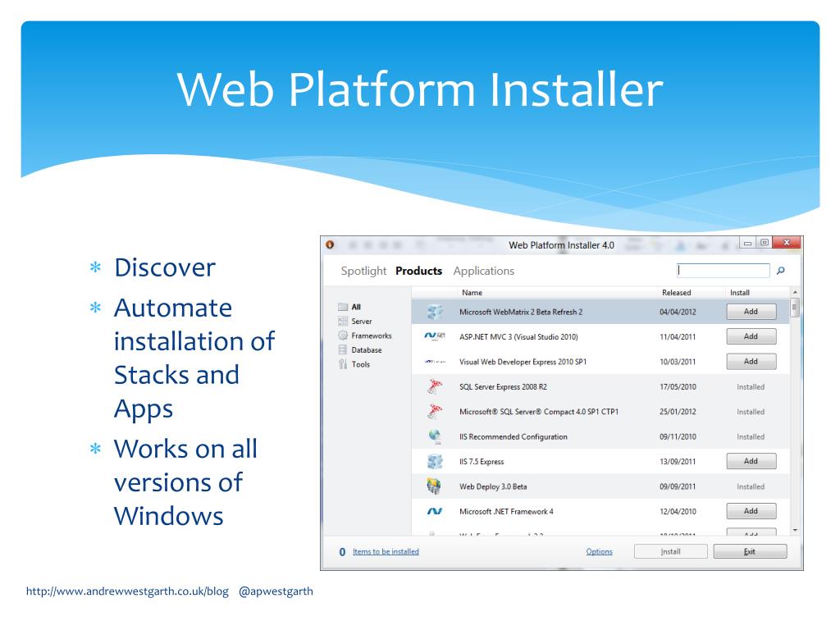Click Installed status for SQL Server Express 2008 R2
840x630 pixels.
[751, 387]
